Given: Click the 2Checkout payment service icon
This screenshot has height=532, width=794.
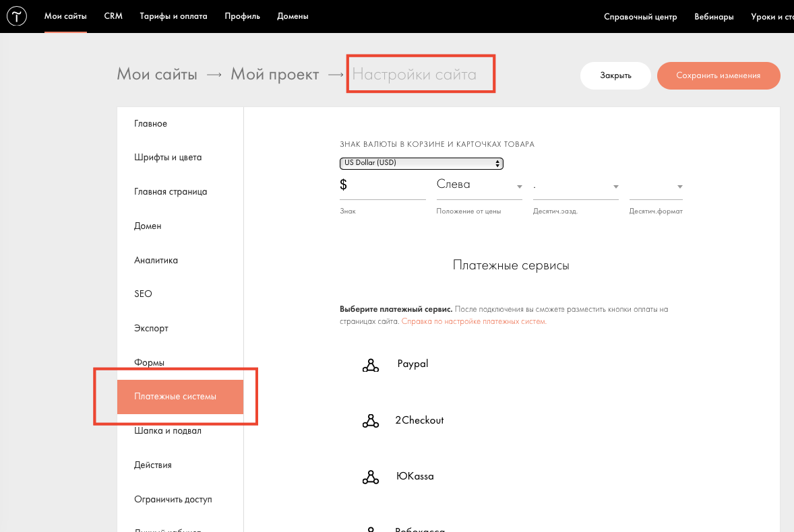Looking at the screenshot, I should tap(371, 421).
